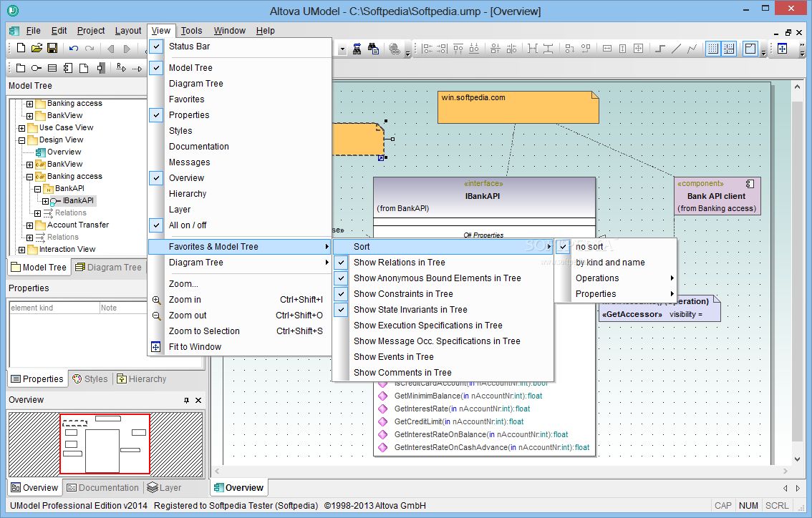Select the Port tool icon
Screen dimensions: 812x518
(101, 68)
